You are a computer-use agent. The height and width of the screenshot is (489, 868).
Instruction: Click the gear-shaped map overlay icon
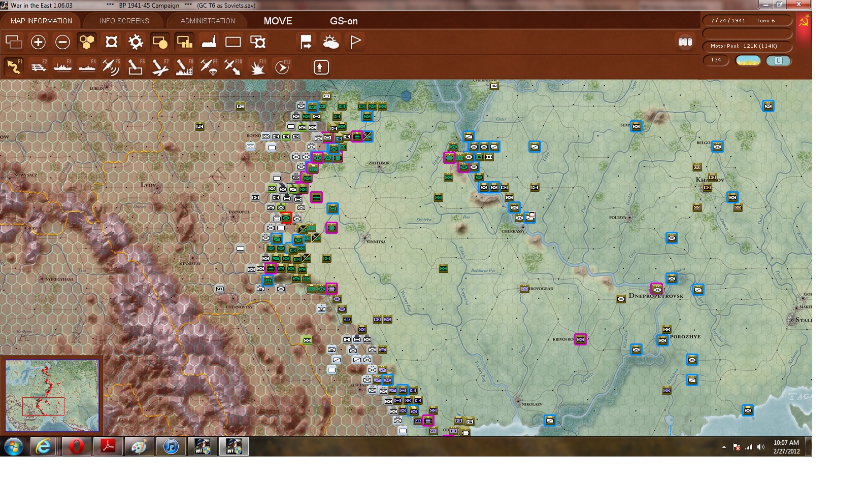click(x=136, y=42)
